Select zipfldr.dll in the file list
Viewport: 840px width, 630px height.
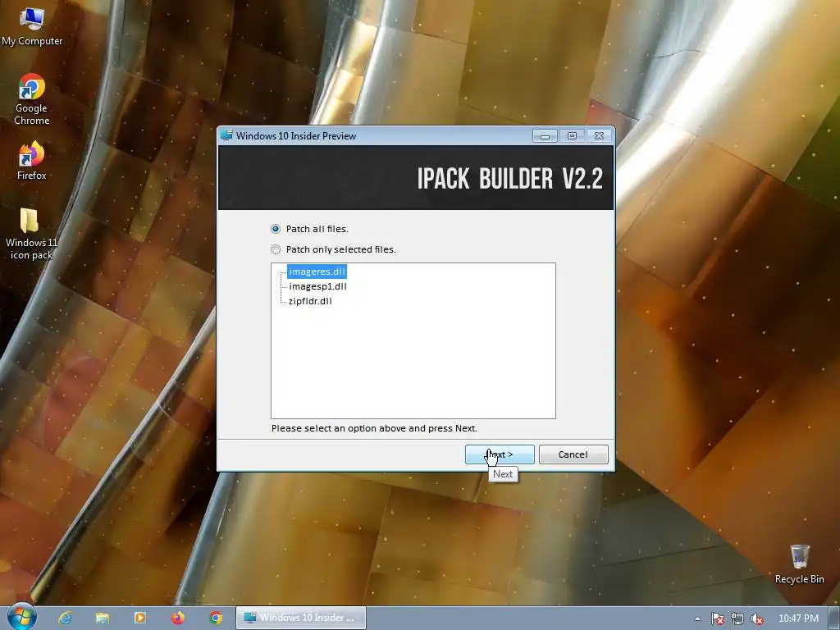[310, 301]
